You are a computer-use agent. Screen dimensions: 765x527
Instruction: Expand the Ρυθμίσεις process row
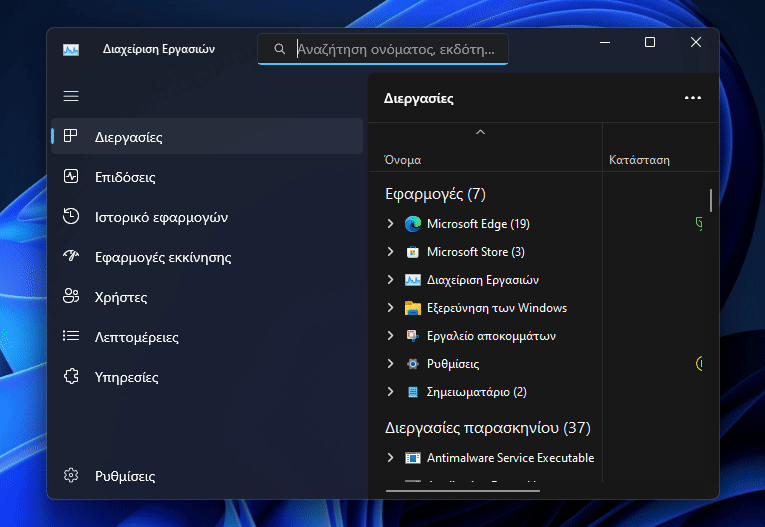point(390,364)
